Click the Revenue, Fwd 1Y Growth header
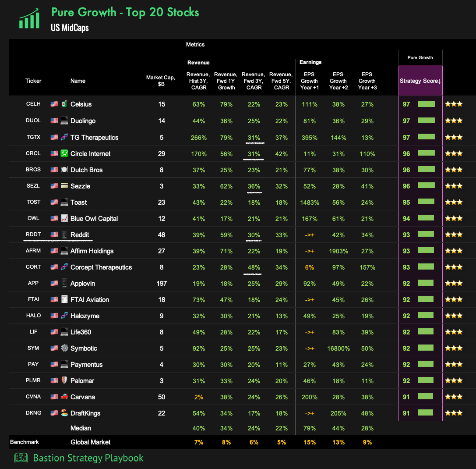476x469 pixels. [226, 81]
